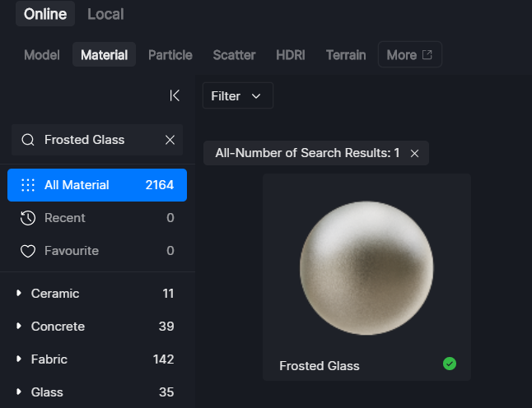Viewport: 532px width, 408px height.
Task: Click the More external link button
Action: (409, 55)
